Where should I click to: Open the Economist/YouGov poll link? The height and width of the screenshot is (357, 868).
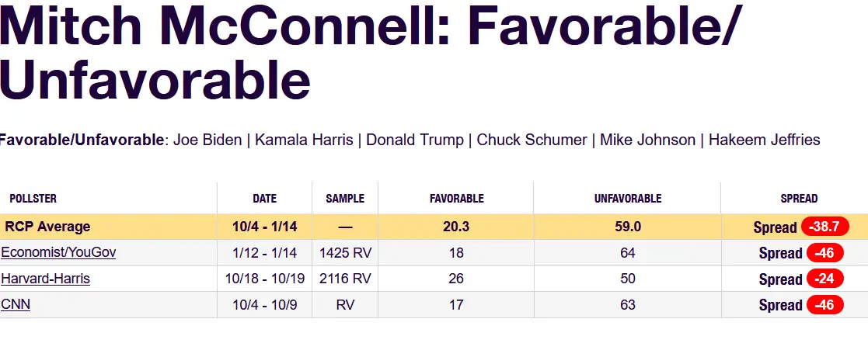59,252
